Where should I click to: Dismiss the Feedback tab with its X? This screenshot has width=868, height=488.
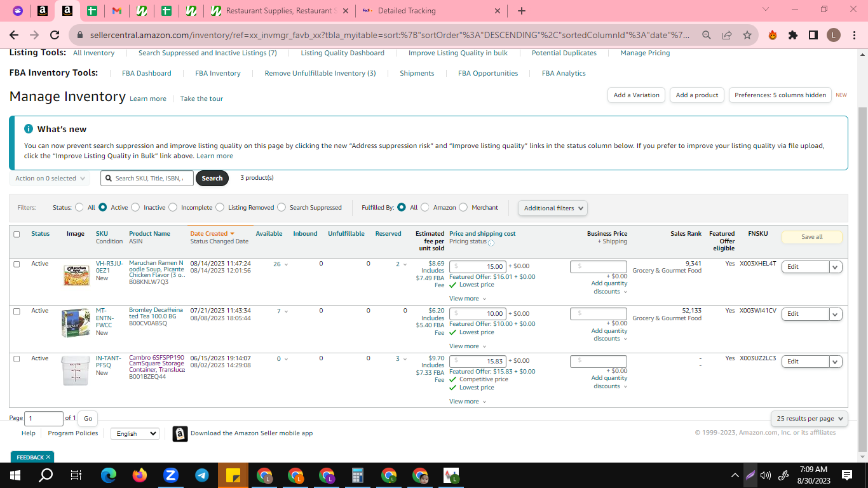49,457
